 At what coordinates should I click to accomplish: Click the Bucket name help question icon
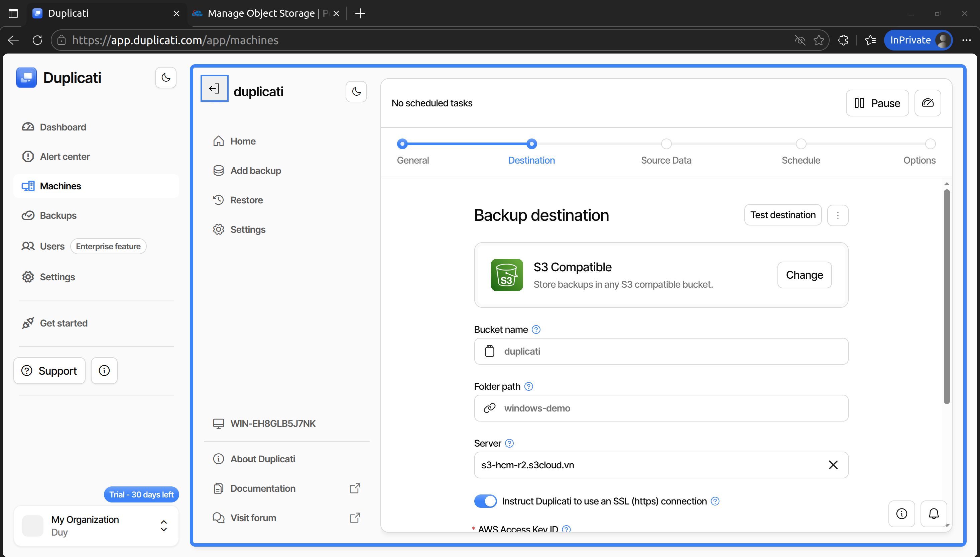coord(536,330)
